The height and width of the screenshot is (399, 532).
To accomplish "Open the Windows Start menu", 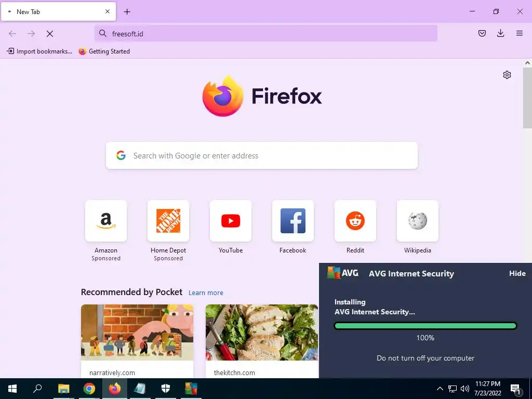I will point(12,389).
